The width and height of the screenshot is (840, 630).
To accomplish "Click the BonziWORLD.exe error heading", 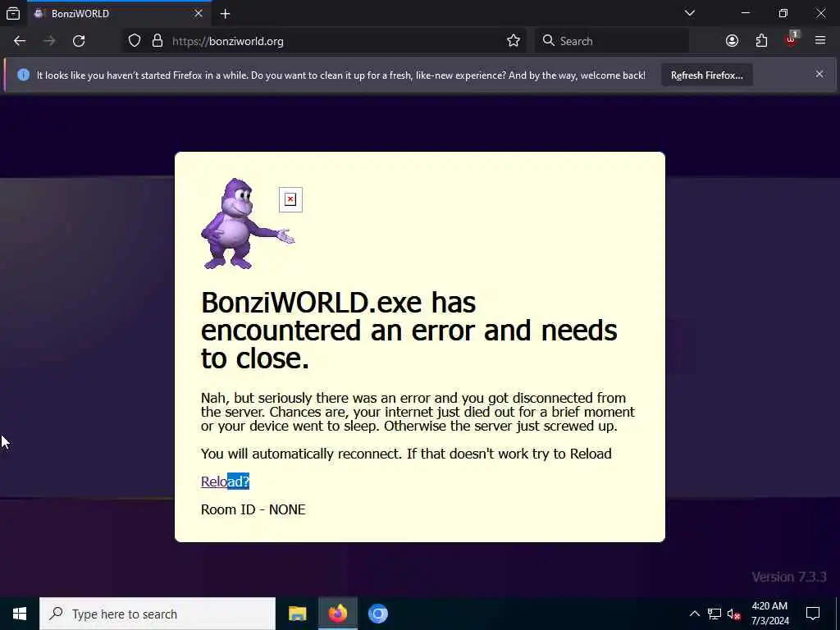I will (x=409, y=330).
